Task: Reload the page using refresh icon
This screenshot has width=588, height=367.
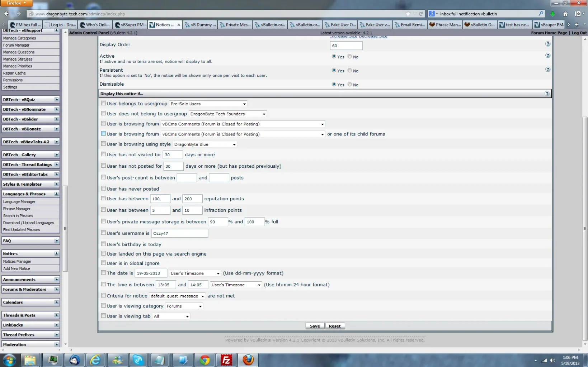Action: click(421, 14)
